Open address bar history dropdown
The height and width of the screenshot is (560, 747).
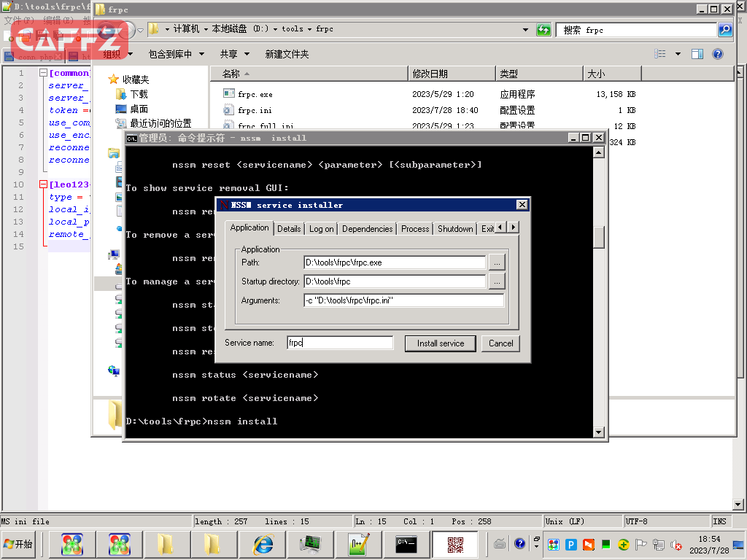pyautogui.click(x=526, y=30)
